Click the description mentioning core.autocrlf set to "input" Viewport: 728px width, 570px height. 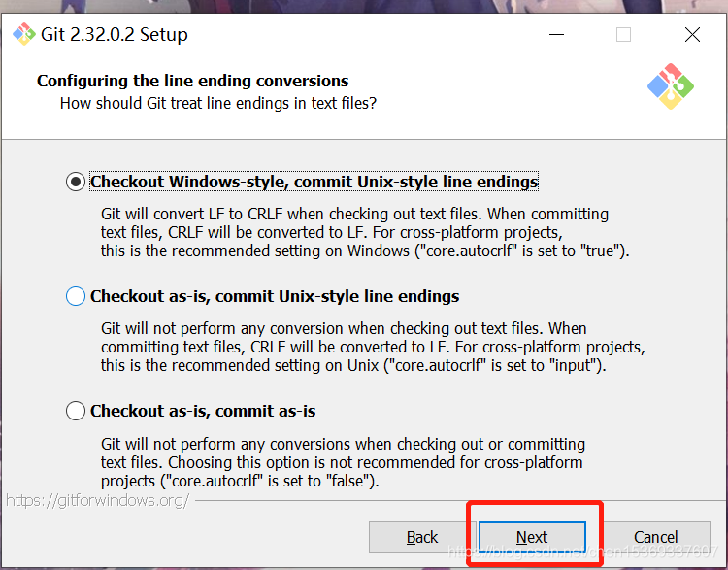point(372,347)
